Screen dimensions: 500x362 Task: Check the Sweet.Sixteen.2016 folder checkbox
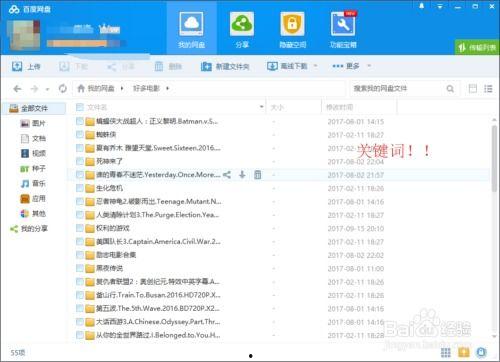80,148
